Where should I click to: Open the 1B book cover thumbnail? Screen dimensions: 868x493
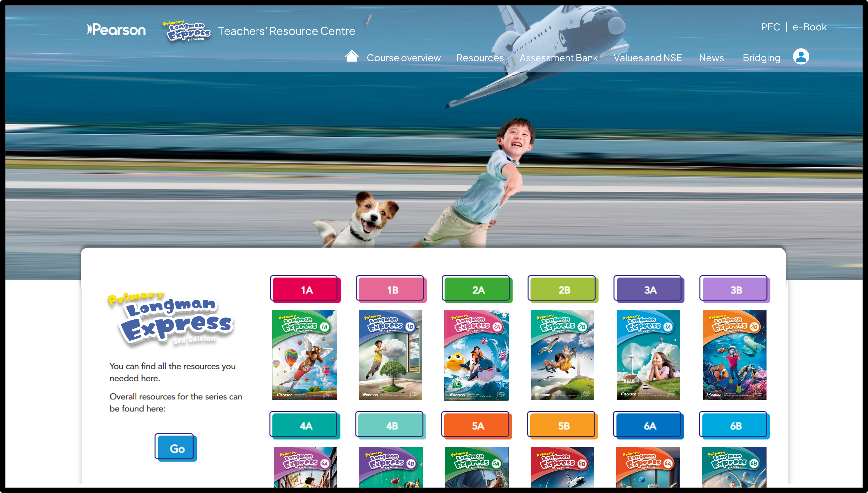(390, 355)
